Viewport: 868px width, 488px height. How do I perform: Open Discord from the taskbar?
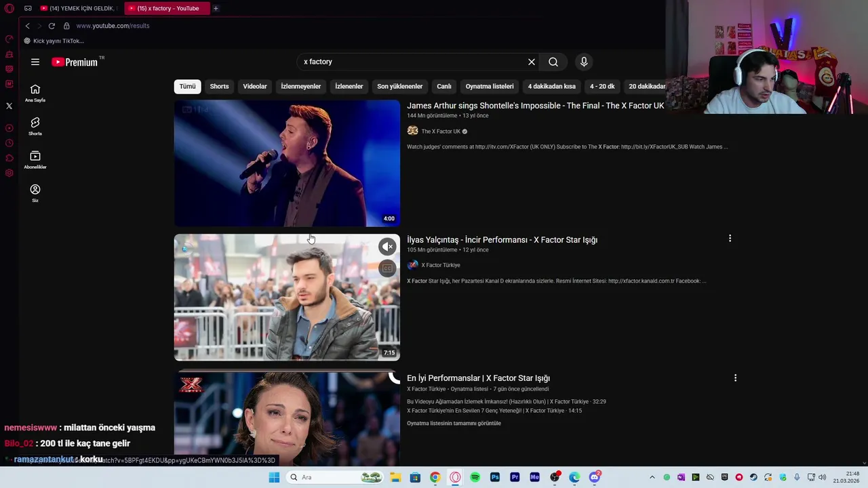[x=595, y=477]
